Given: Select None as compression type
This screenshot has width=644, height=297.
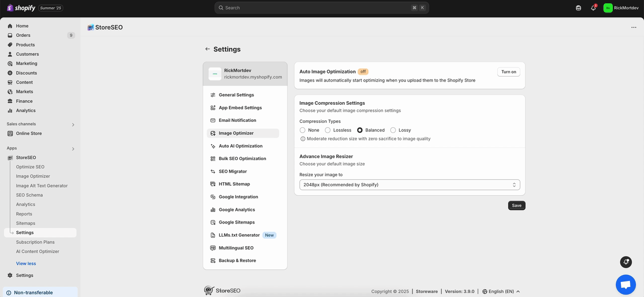Looking at the screenshot, I should pos(302,130).
